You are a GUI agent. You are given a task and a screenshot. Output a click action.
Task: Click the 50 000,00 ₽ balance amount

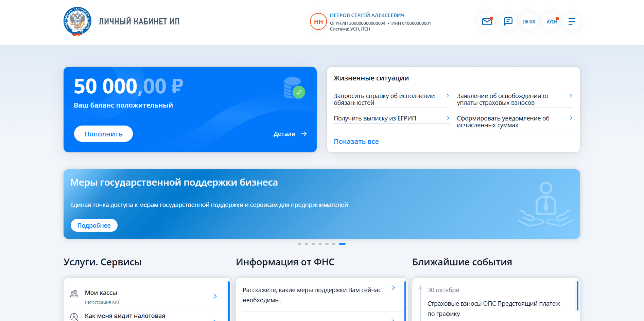[128, 86]
